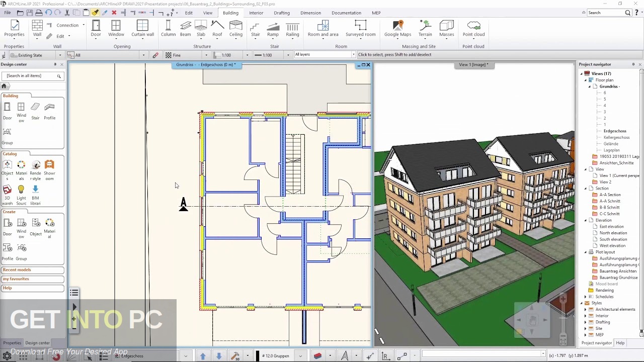Toggle the paintbrush format icon in quick toolbar

tap(95, 13)
